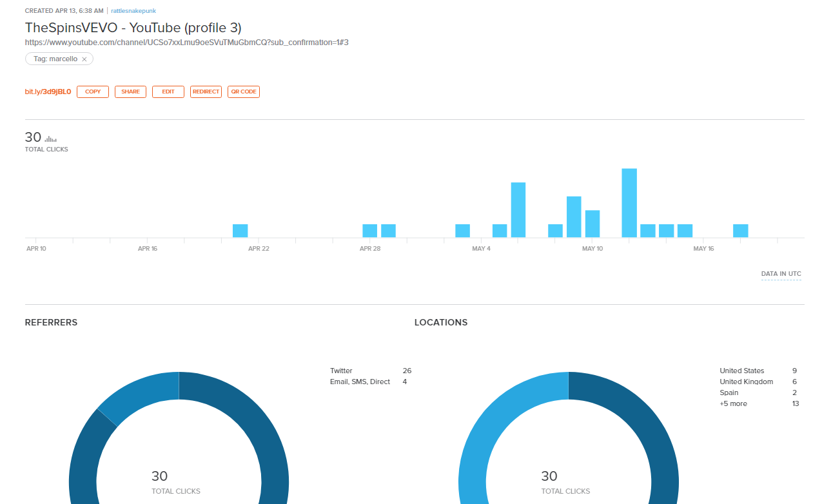Open the bit.ly/3d9jBL0 short link

pyautogui.click(x=48, y=92)
